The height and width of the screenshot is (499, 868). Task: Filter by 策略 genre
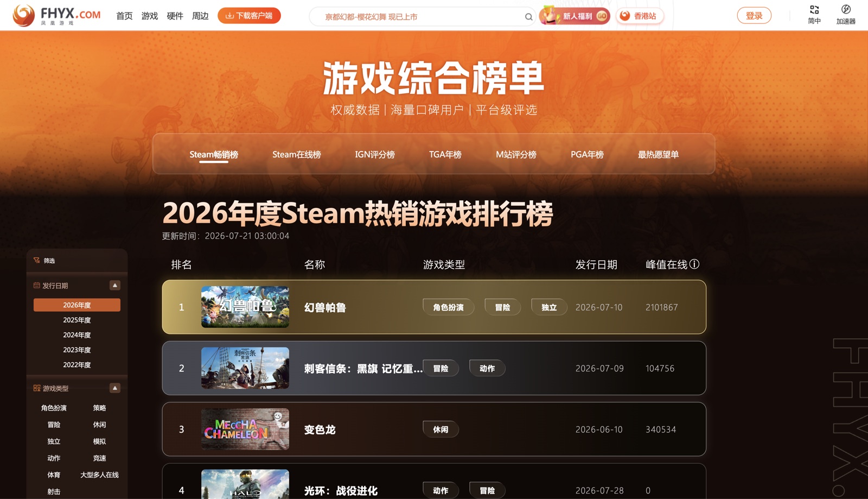pyautogui.click(x=99, y=408)
